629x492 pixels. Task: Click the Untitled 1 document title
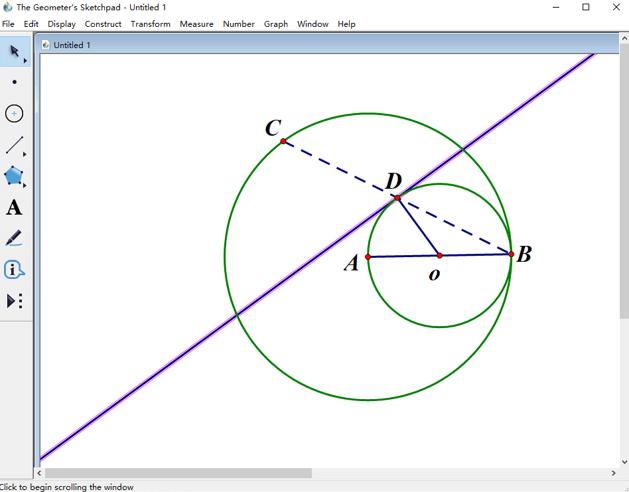[72, 45]
